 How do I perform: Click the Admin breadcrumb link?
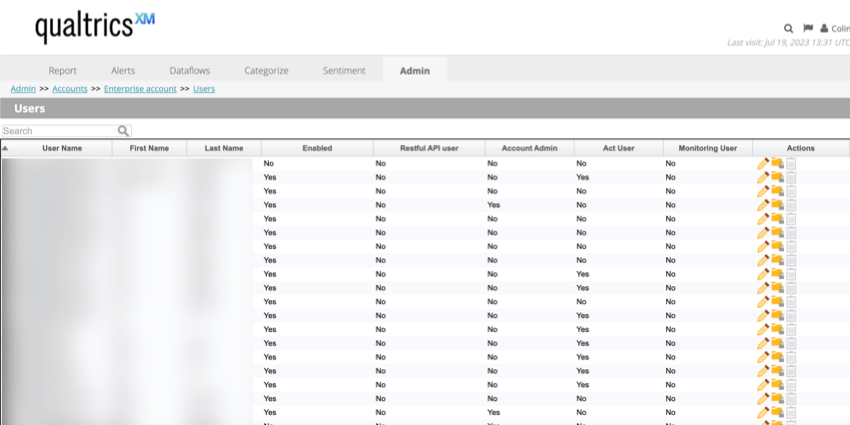click(x=23, y=89)
